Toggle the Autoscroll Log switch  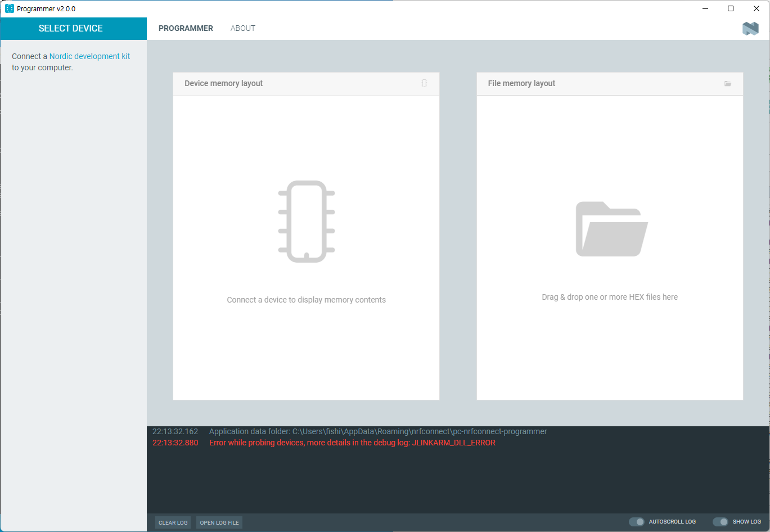(x=636, y=522)
